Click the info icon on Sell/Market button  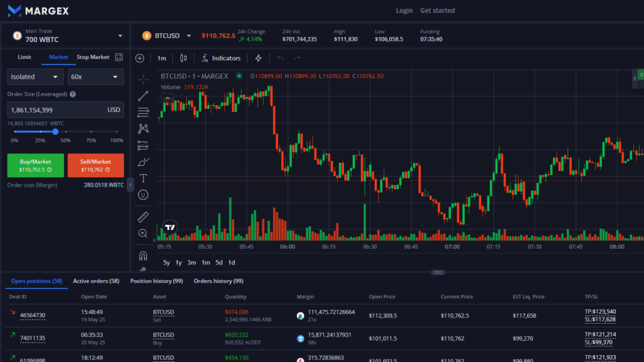tap(108, 170)
